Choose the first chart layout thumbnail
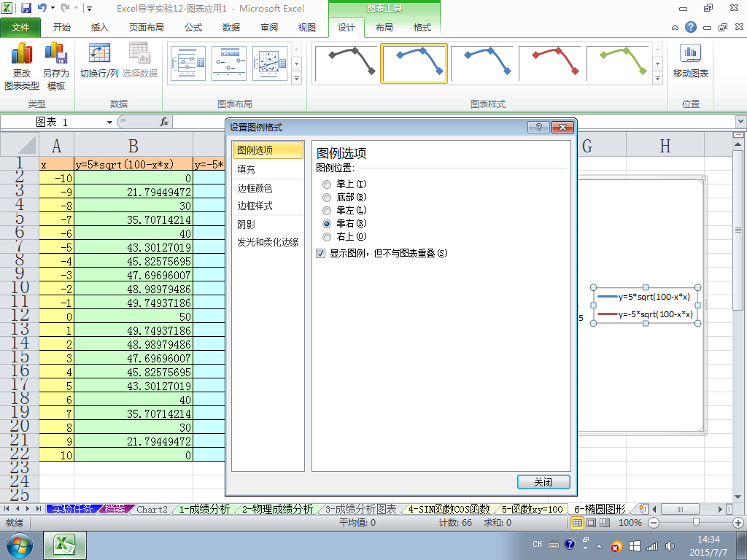Screen dimensions: 747x560 pos(189,63)
